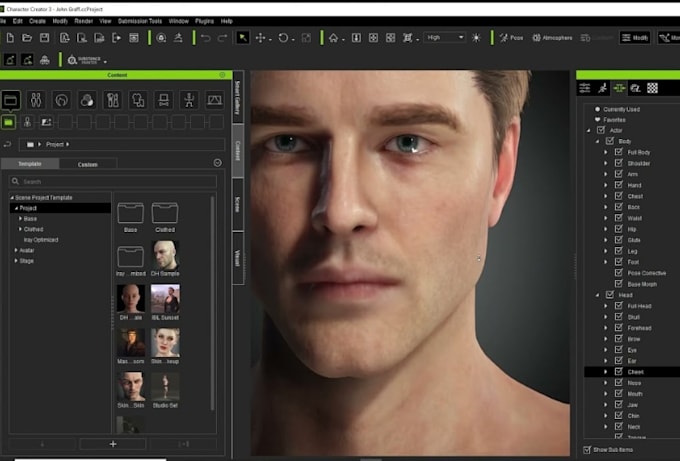Open the Scene side tab
The height and width of the screenshot is (461, 680).
coord(238,204)
